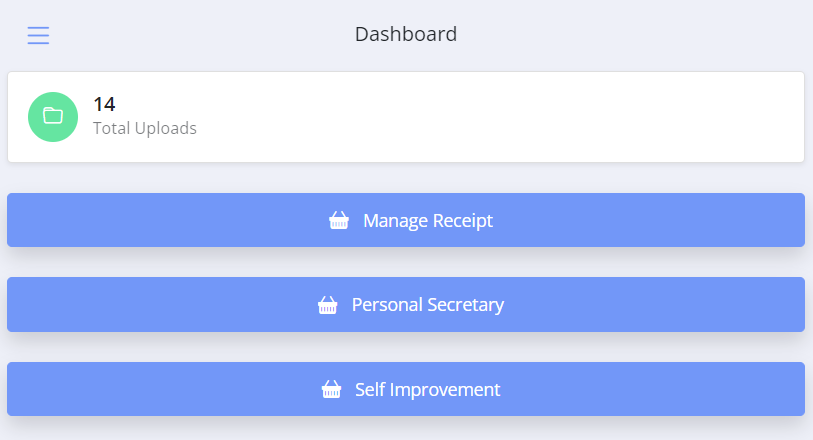Click the Total Uploads label
This screenshot has width=813, height=440.
(x=144, y=128)
